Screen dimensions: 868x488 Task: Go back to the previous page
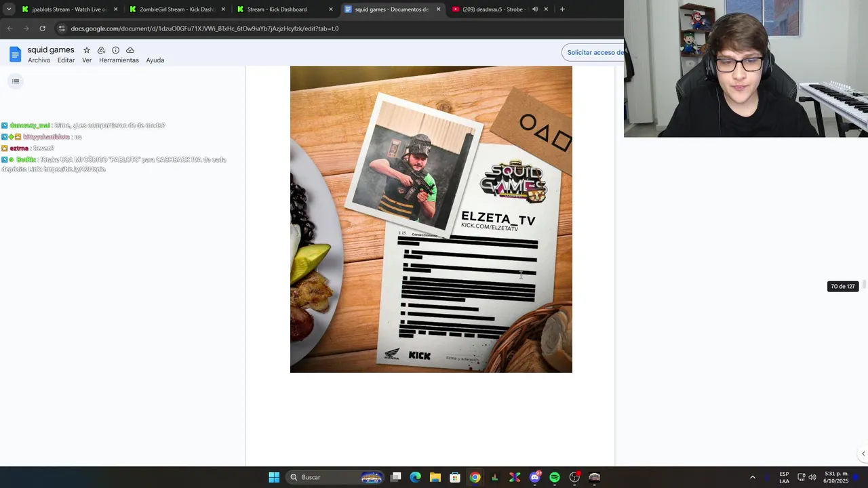click(x=9, y=28)
